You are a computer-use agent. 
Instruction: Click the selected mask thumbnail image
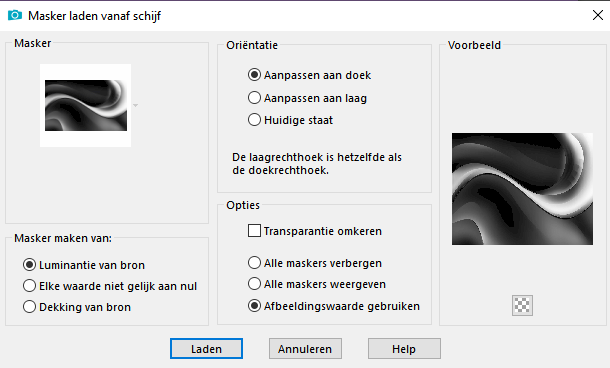[86, 105]
